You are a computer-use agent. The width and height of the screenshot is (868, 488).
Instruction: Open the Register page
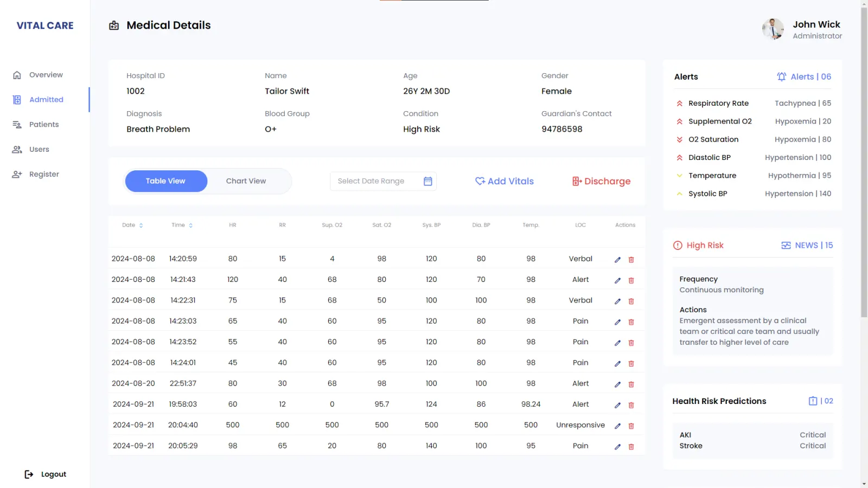[43, 175]
